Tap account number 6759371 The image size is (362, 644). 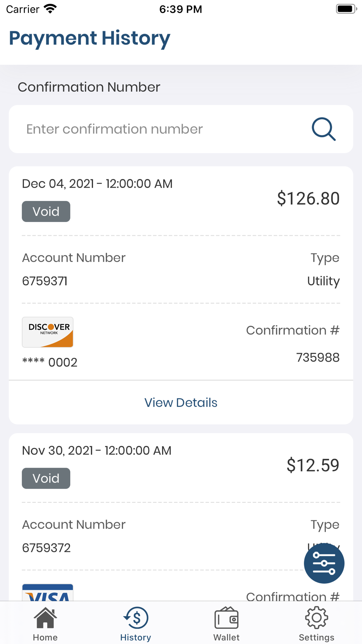(x=45, y=281)
